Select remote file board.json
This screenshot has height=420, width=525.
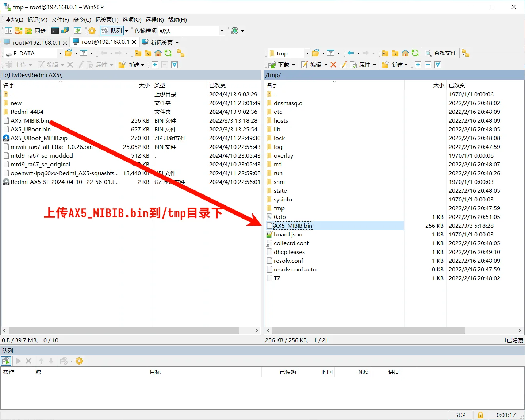[288, 234]
